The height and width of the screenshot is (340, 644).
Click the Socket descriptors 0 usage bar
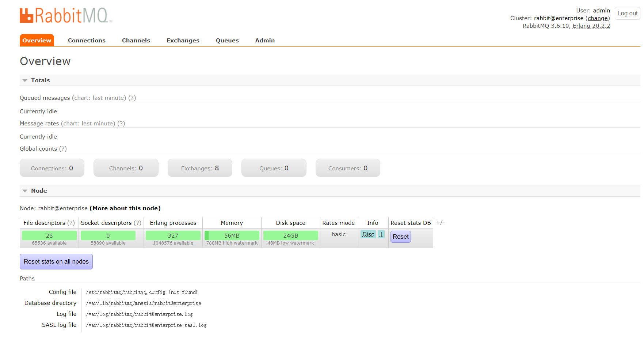tap(108, 235)
